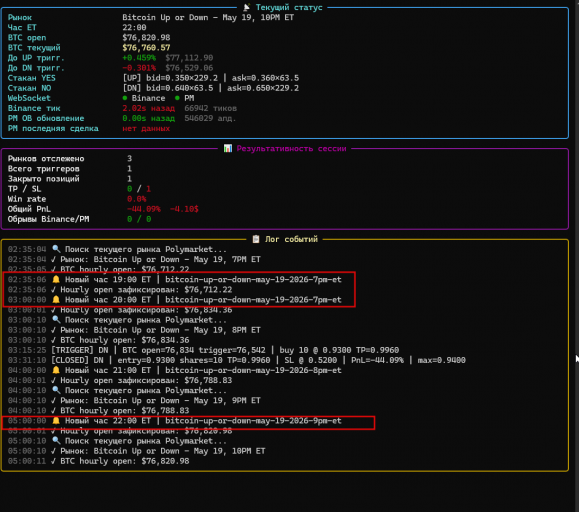Click the bar chart icon beside Результативность сессии
This screenshot has width=579, height=512.
[x=228, y=148]
